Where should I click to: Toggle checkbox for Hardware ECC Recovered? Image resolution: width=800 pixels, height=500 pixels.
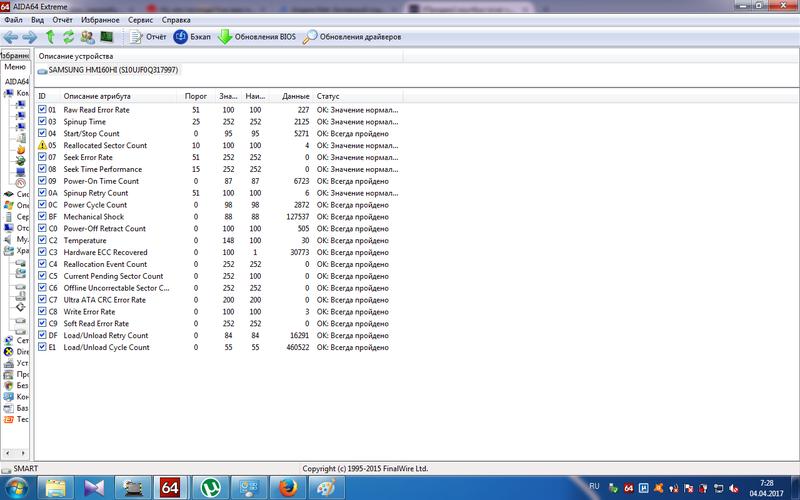click(42, 252)
